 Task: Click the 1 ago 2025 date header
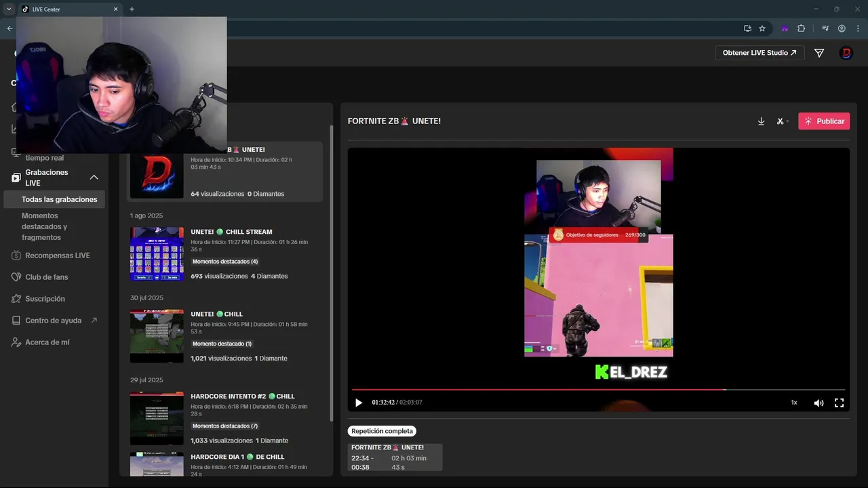pyautogui.click(x=148, y=216)
